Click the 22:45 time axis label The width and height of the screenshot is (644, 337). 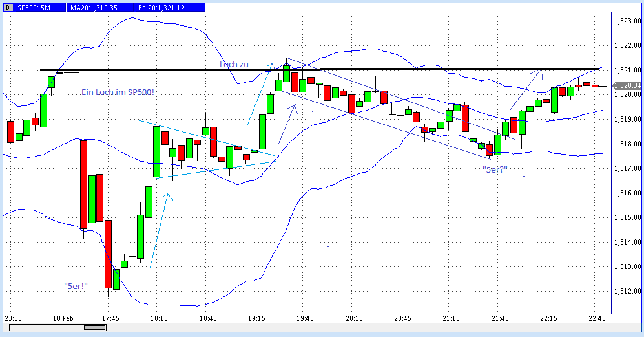[x=597, y=318]
